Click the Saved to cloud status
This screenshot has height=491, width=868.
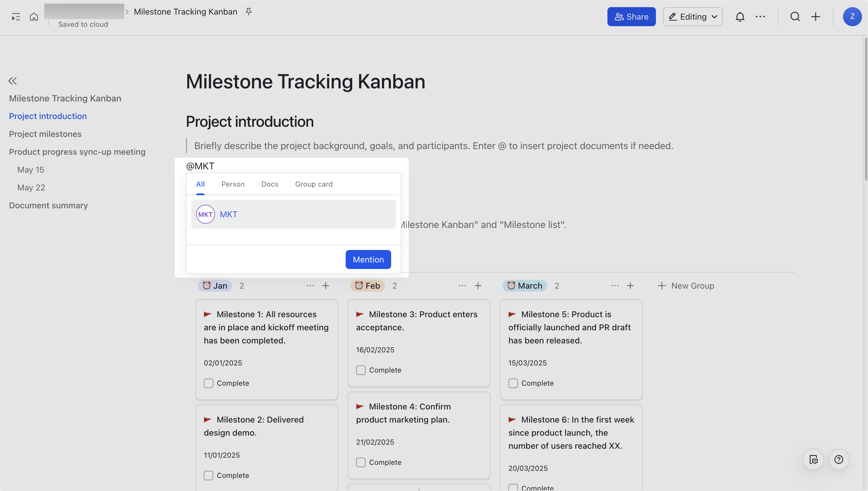(x=83, y=24)
